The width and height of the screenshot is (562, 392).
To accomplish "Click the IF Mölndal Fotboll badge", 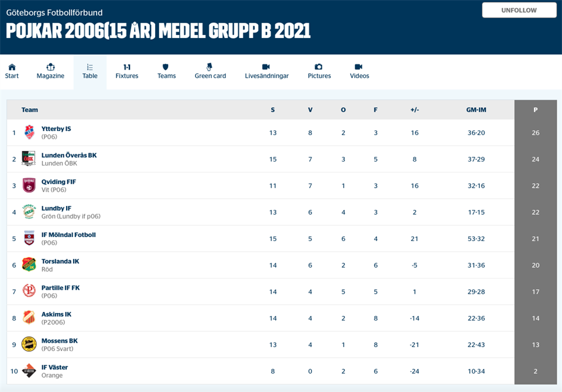I will (x=29, y=239).
